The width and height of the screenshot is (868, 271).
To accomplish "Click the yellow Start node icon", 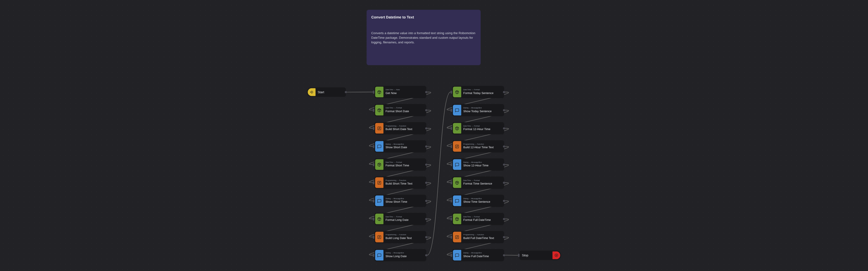I will tap(312, 92).
